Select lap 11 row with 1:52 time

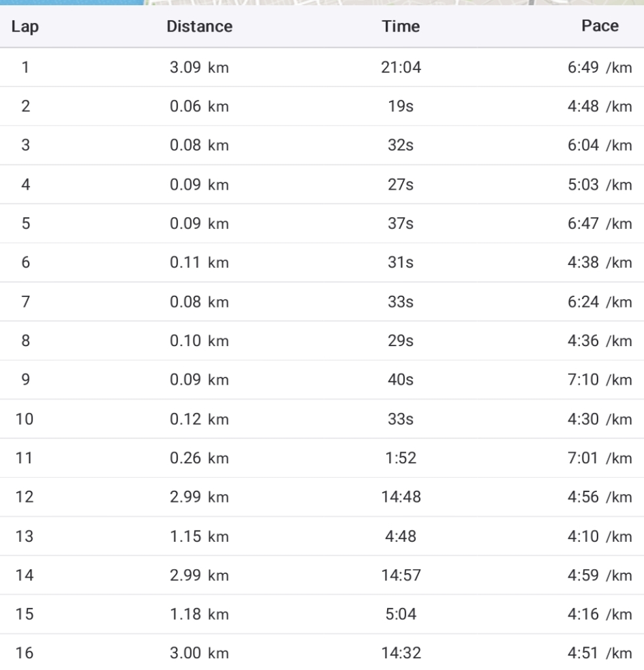[322, 458]
